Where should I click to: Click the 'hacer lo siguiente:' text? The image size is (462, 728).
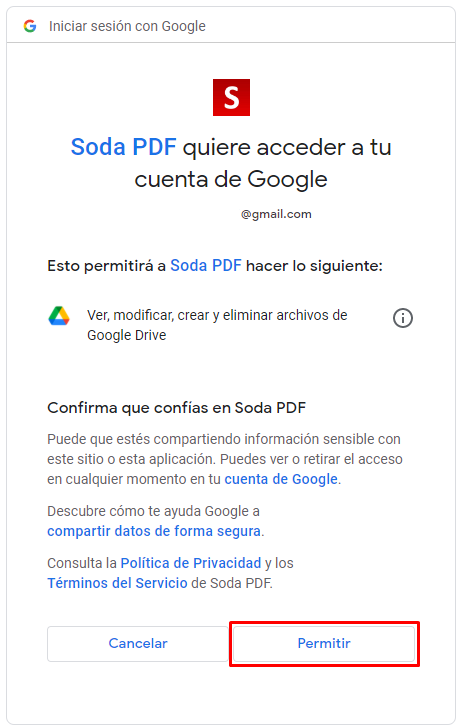click(314, 266)
